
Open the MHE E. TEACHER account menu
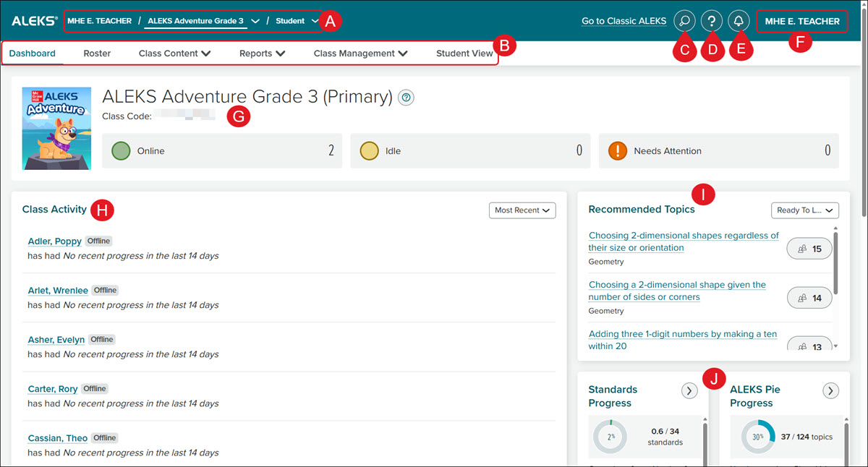tap(802, 21)
